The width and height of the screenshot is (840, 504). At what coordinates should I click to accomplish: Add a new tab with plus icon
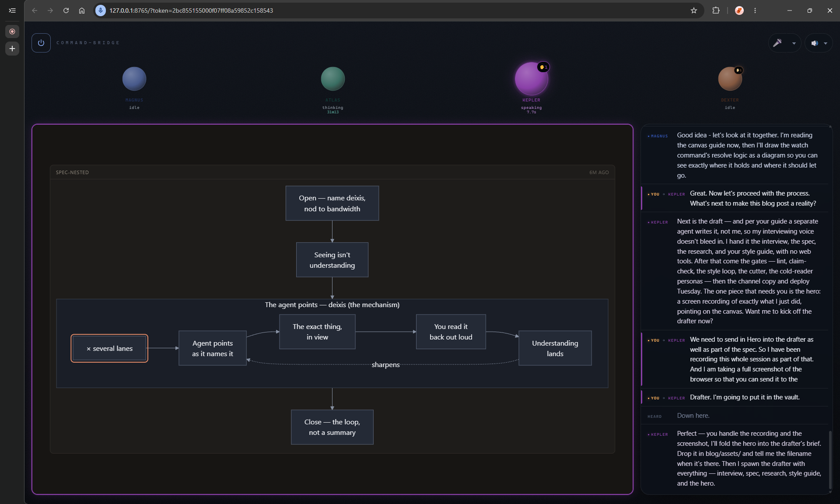[12, 49]
